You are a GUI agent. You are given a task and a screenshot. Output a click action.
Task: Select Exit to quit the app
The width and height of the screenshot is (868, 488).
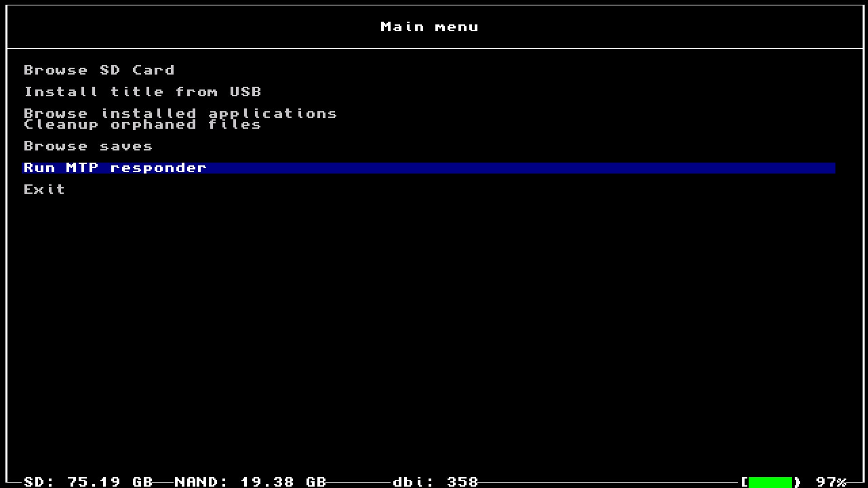pyautogui.click(x=45, y=190)
